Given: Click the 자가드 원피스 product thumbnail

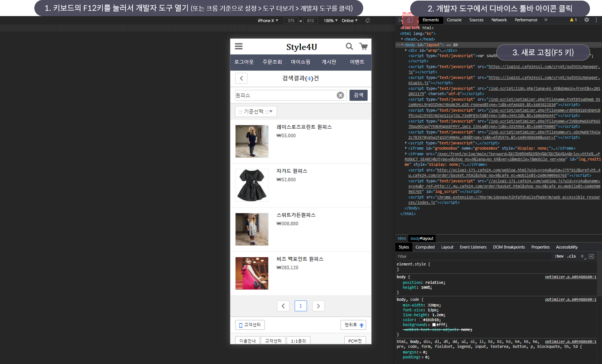Looking at the screenshot, I should [x=252, y=185].
